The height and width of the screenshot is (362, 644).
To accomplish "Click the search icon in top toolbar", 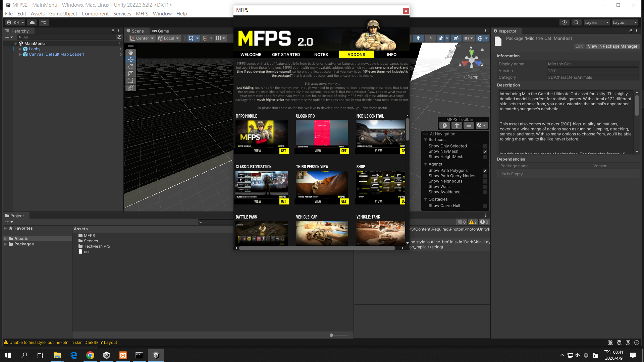I will point(576,22).
